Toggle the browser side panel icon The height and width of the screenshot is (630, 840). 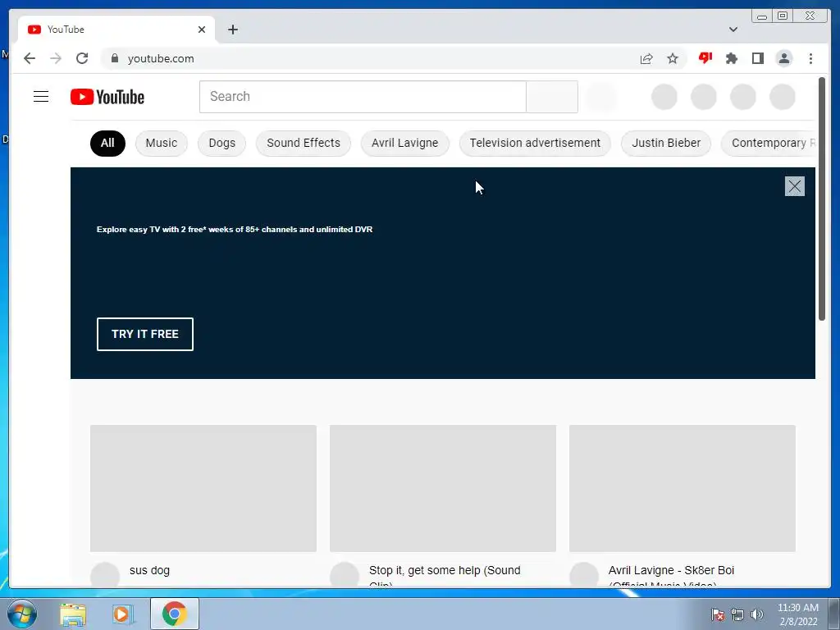(757, 58)
